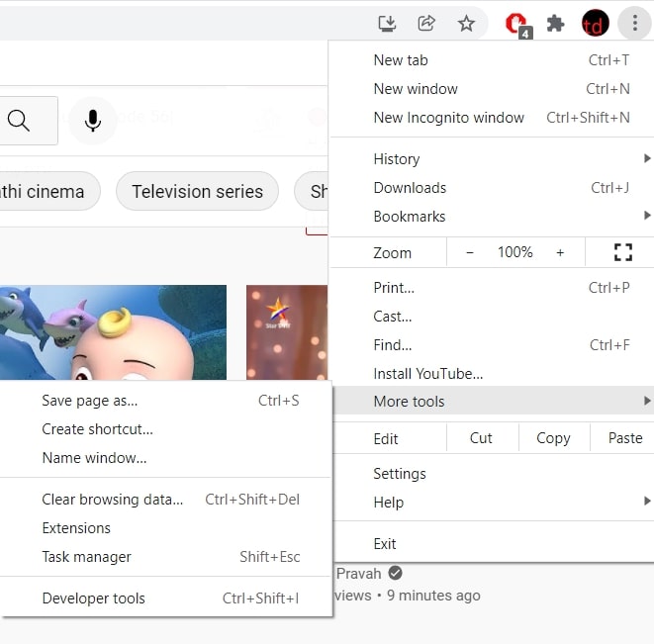The height and width of the screenshot is (644, 654).
Task: Open the 'td' profile avatar
Action: 596,23
